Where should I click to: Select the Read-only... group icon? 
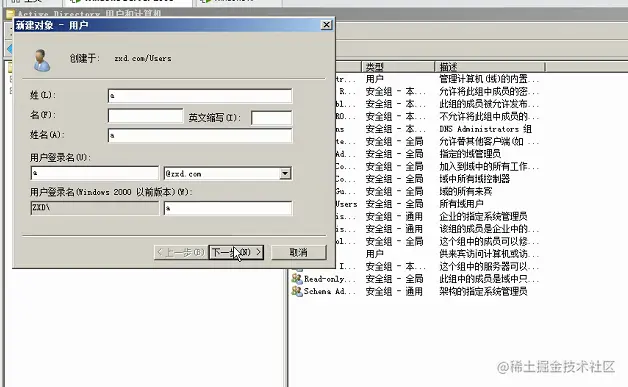point(297,278)
